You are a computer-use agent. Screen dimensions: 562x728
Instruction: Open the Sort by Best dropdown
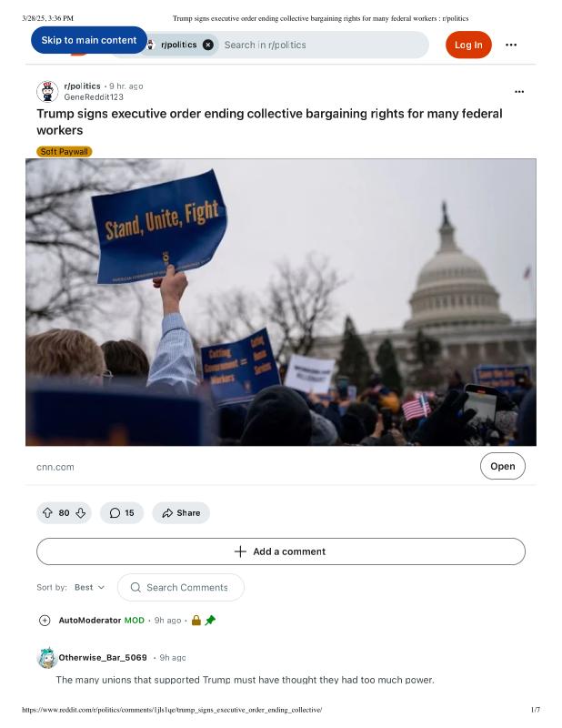(x=89, y=588)
